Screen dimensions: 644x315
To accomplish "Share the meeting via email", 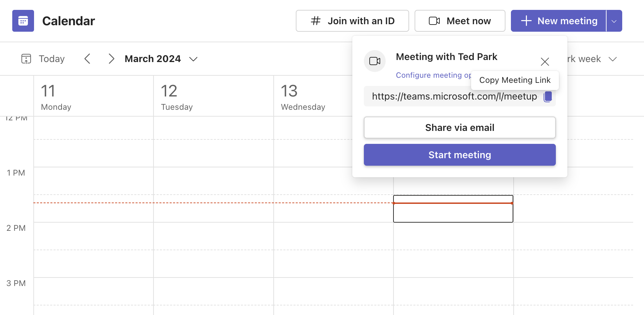I will pos(460,127).
